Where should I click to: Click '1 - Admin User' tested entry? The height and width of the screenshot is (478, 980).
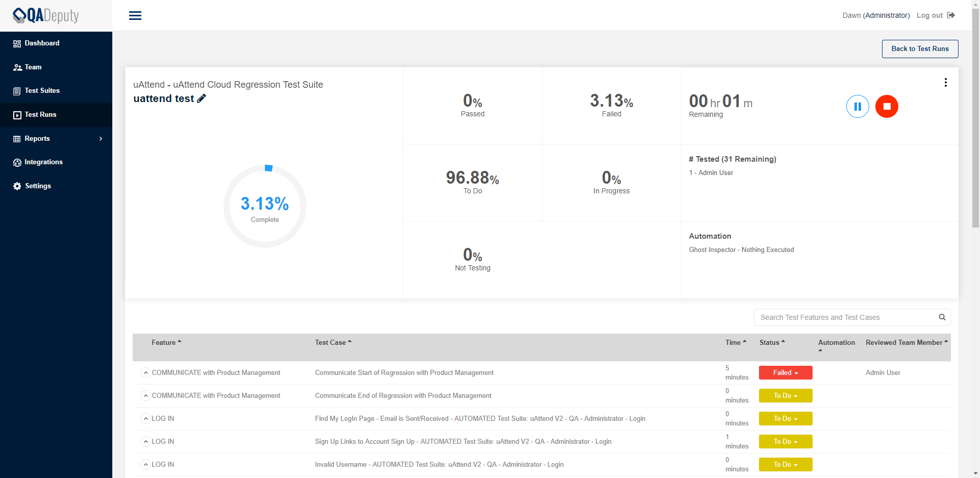(711, 173)
